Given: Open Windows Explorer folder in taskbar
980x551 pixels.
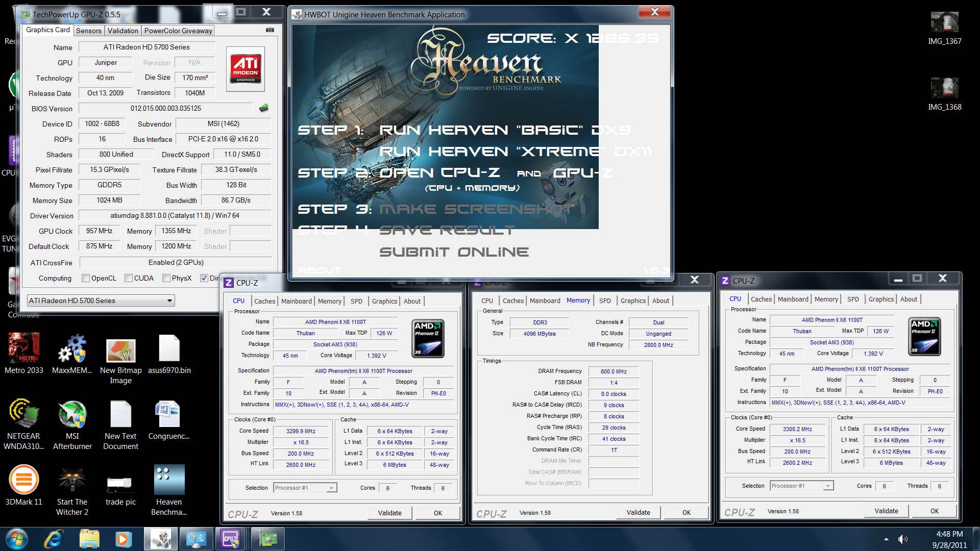Looking at the screenshot, I should [x=89, y=539].
